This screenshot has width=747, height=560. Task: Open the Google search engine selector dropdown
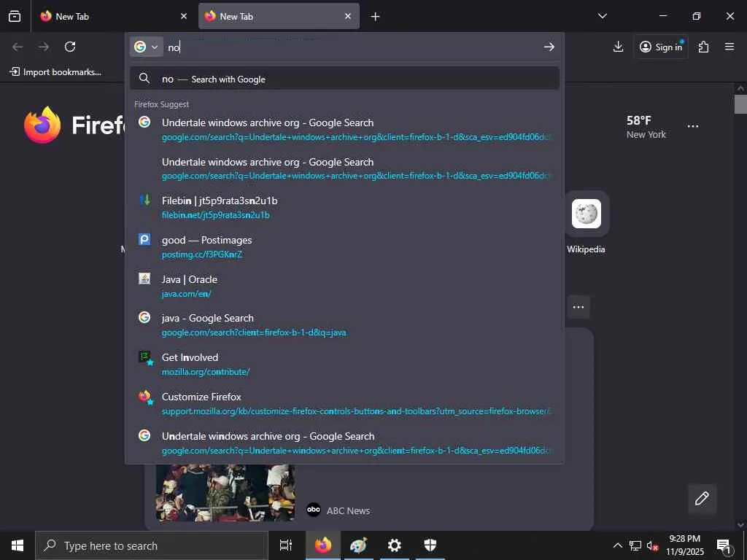pos(146,47)
